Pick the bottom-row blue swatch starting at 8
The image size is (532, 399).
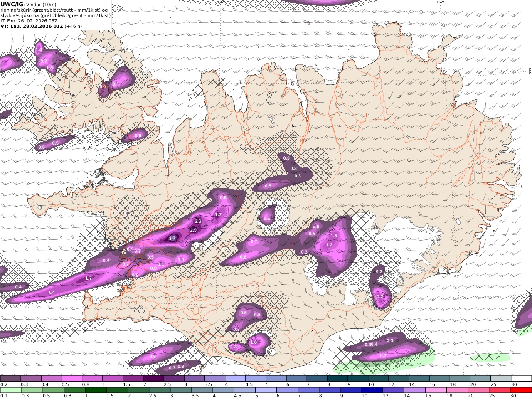point(330,390)
